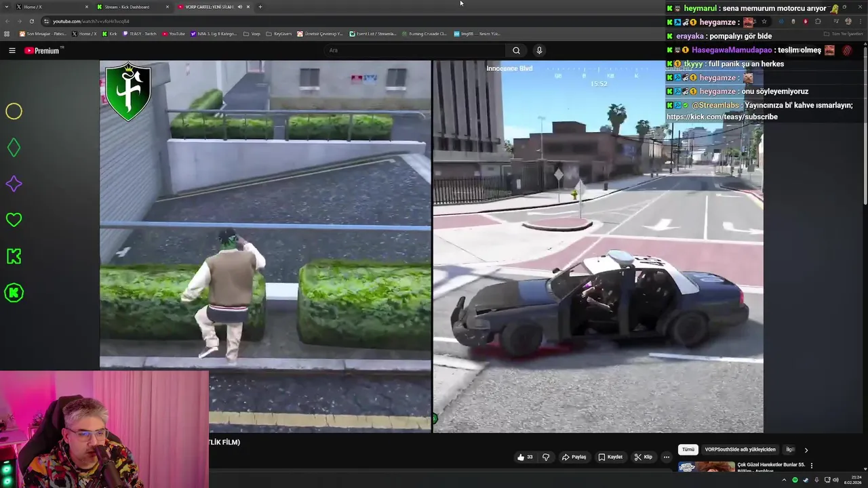
Task: Expand the 'Vorp' bookmarks folder
Action: (252, 34)
